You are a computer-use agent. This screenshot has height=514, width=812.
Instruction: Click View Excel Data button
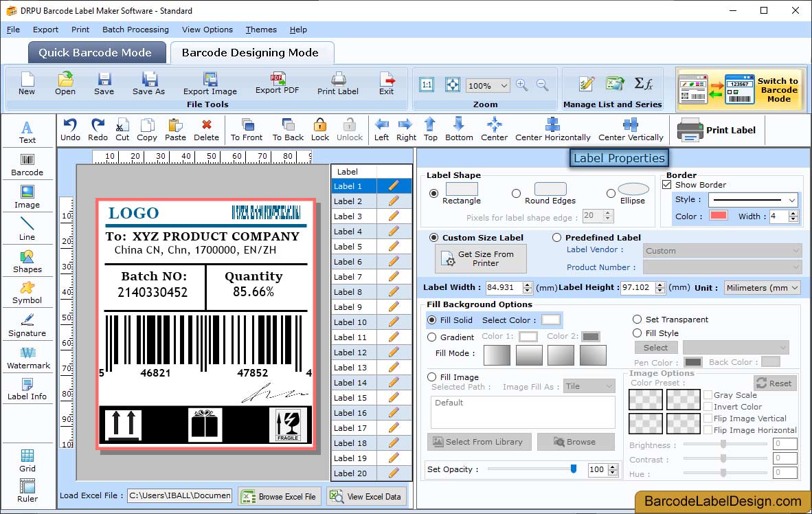(367, 496)
